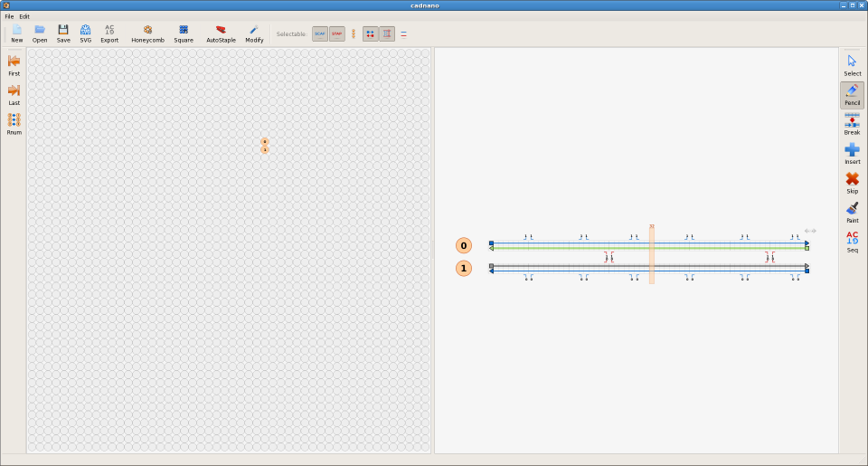
Task: Open the File menu
Action: click(9, 16)
